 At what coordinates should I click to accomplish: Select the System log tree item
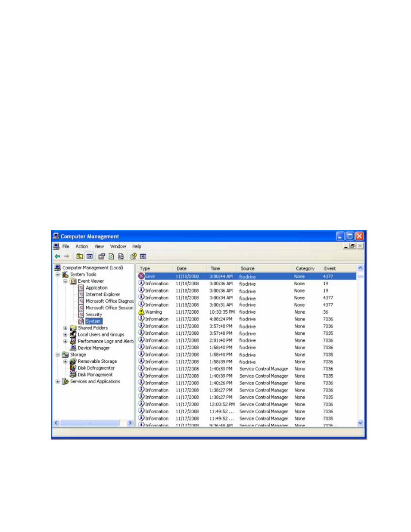coord(93,321)
